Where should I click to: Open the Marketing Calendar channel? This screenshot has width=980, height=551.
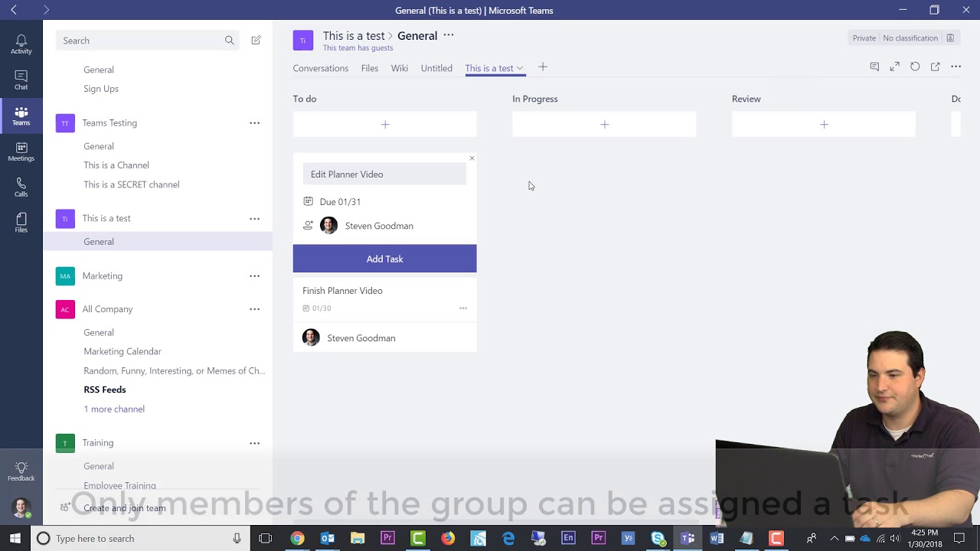(122, 351)
